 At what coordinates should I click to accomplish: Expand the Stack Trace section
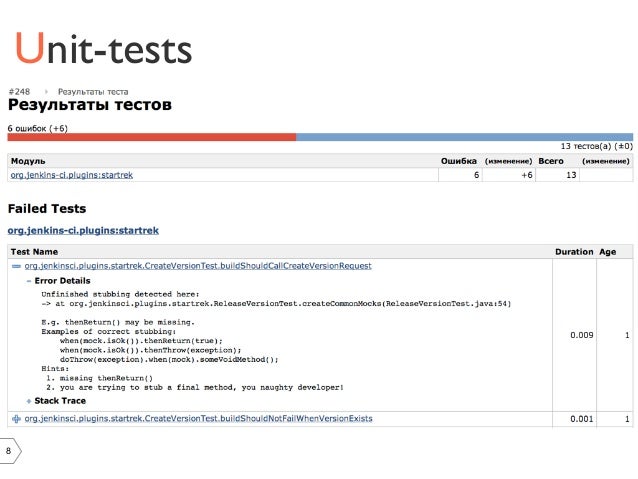(x=28, y=400)
